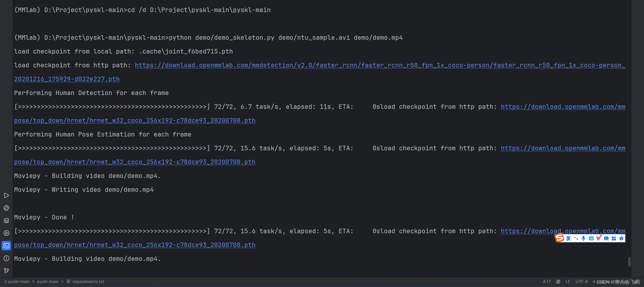Screen dimensions: 644x287
Task: Open the Git tool window
Action: pos(7,271)
